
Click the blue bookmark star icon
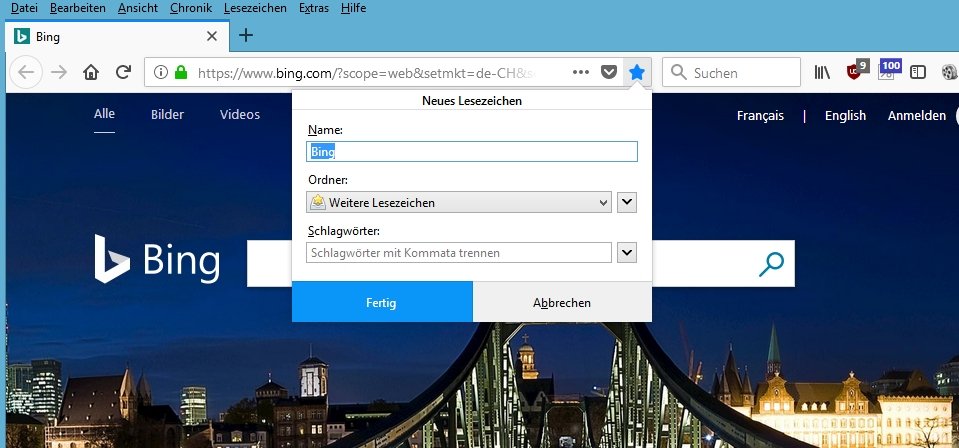click(637, 72)
